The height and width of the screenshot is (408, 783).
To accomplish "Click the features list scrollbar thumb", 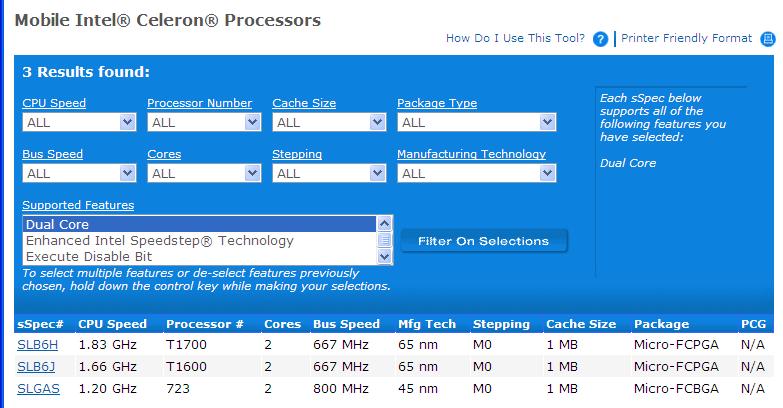I will click(x=384, y=240).
